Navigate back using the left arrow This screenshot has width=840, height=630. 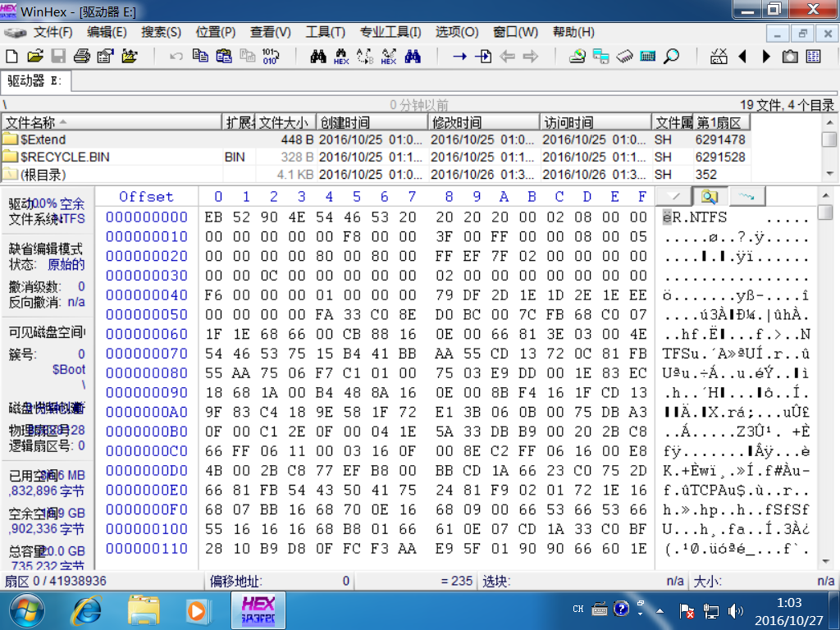507,57
